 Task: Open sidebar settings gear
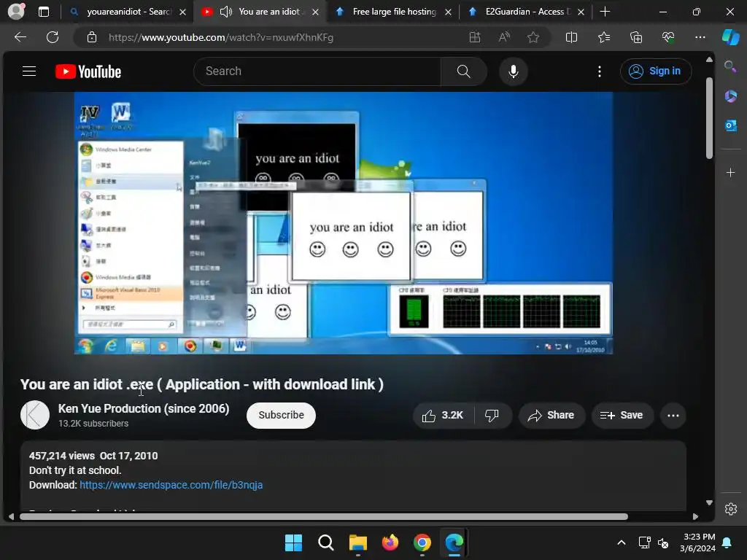(x=731, y=509)
